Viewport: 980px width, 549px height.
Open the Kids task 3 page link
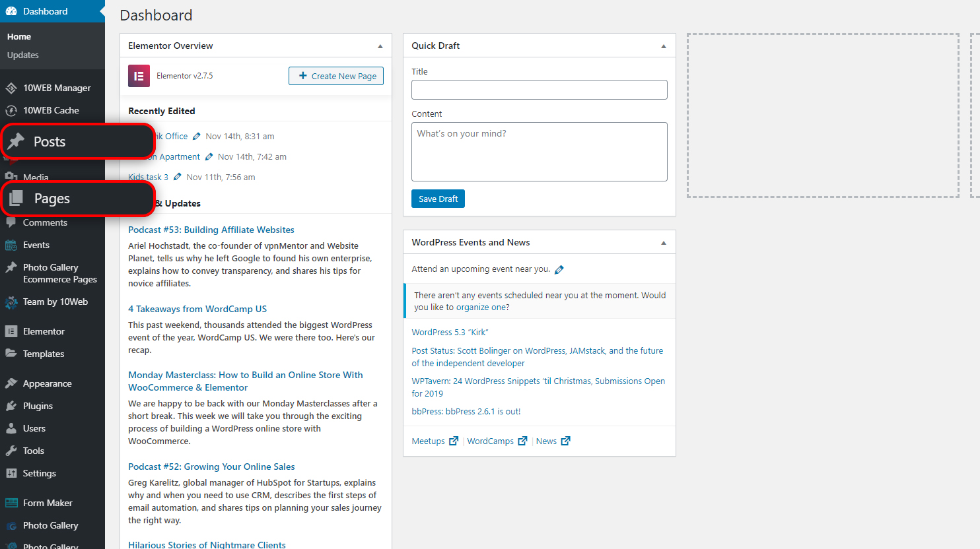pyautogui.click(x=148, y=177)
